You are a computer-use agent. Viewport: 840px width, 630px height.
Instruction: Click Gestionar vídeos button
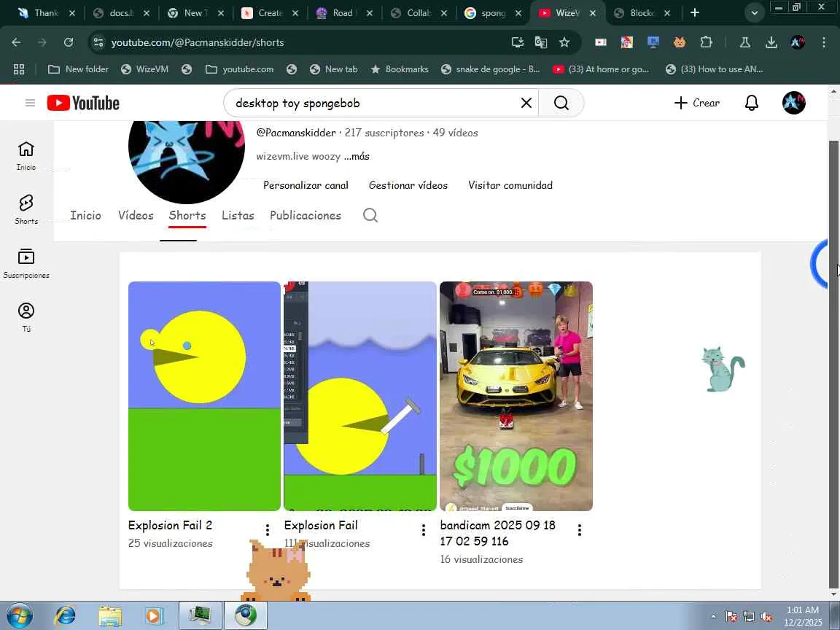tap(408, 185)
